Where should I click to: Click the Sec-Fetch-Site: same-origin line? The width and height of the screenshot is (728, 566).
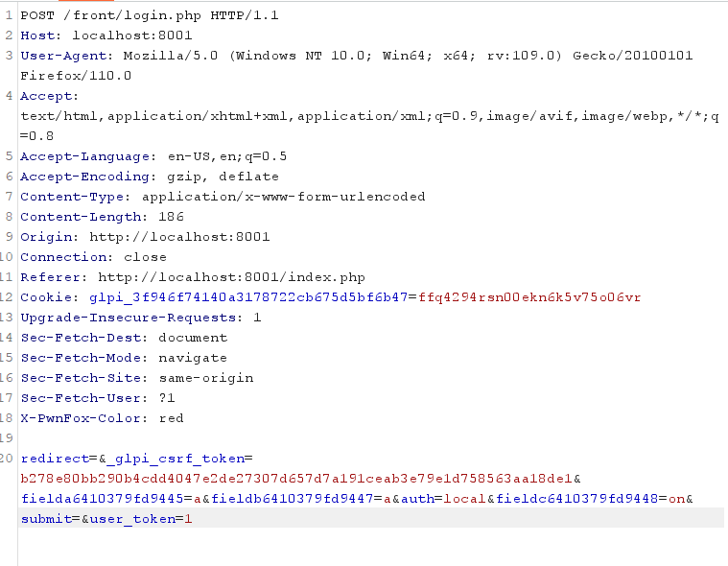(137, 378)
